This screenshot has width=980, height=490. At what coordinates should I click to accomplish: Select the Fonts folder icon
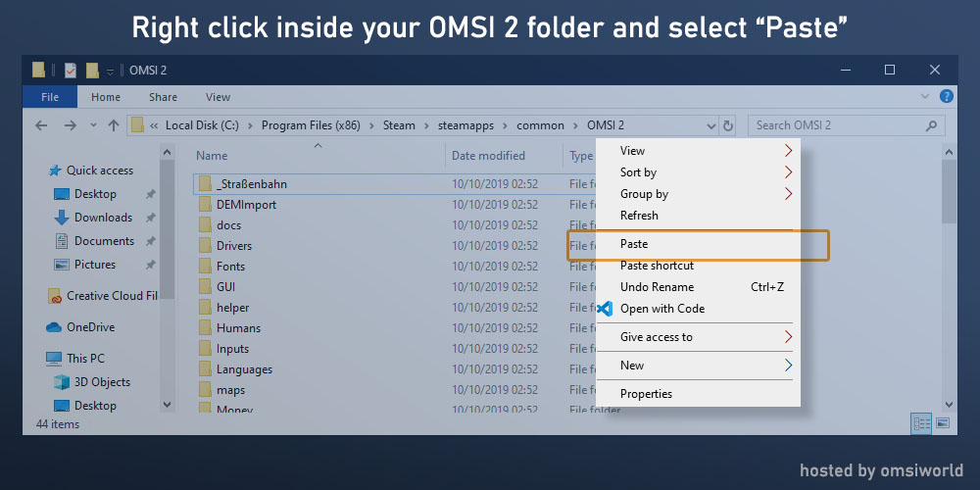coord(205,267)
